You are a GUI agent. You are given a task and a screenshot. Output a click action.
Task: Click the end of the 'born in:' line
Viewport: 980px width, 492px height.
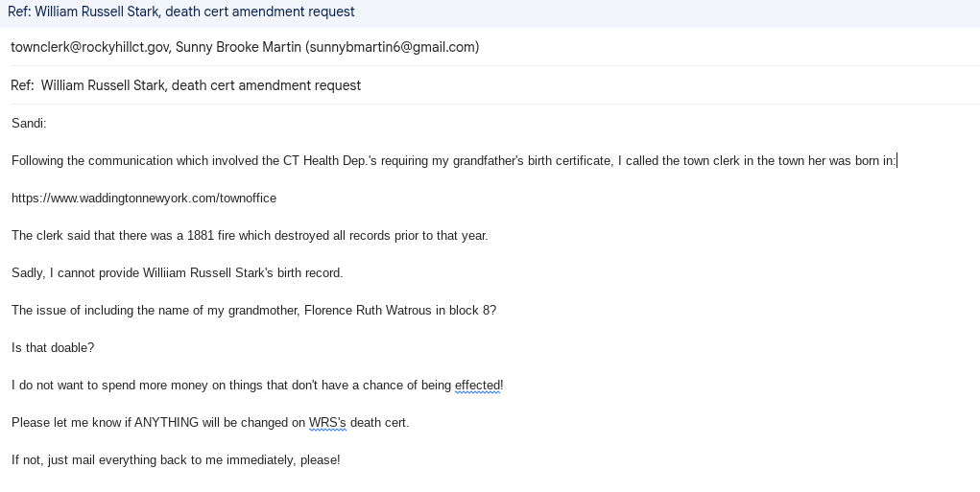[897, 161]
